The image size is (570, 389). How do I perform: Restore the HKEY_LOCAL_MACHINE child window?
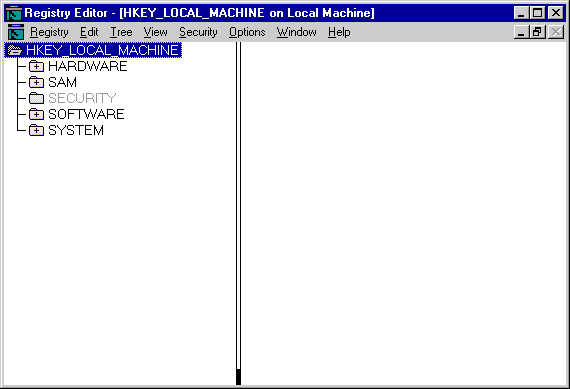[537, 32]
